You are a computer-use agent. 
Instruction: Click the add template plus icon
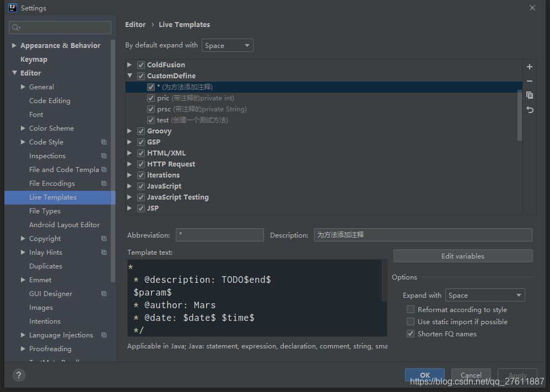(530, 67)
